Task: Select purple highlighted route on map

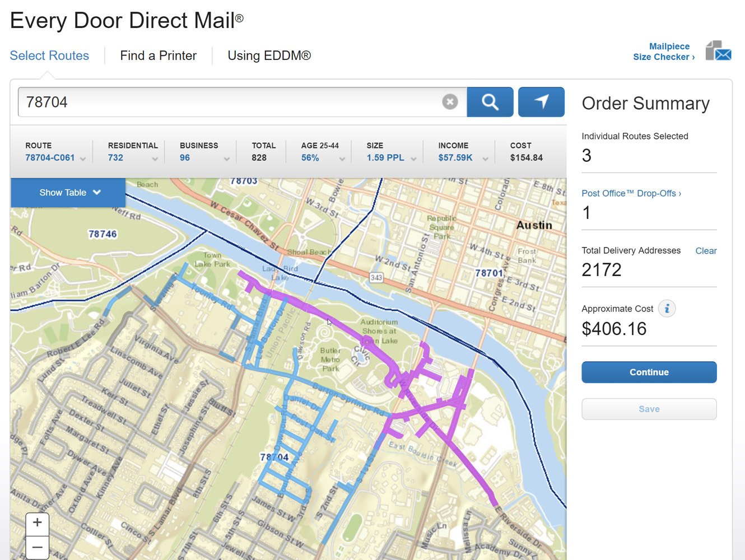Action: [x=342, y=326]
